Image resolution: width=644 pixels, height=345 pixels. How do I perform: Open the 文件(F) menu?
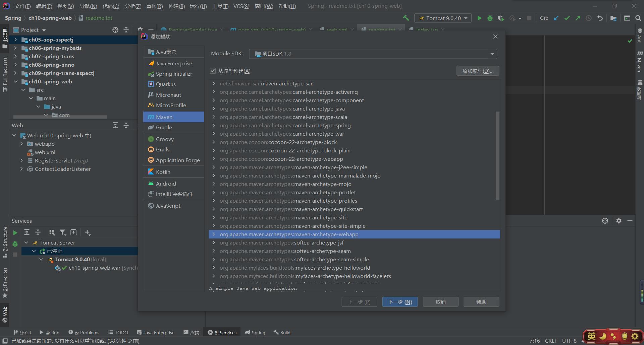click(x=23, y=6)
